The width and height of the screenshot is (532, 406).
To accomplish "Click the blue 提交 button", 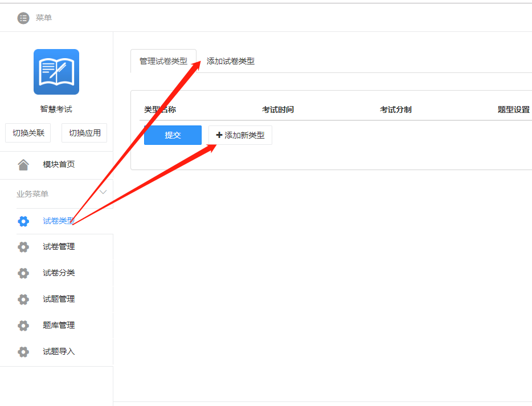I will [x=173, y=135].
